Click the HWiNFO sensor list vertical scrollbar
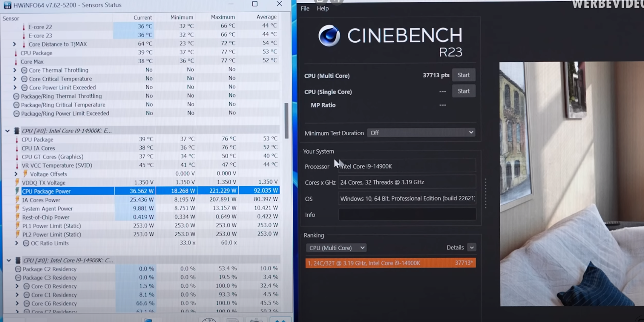Viewport: 644px width, 322px height. (x=287, y=121)
